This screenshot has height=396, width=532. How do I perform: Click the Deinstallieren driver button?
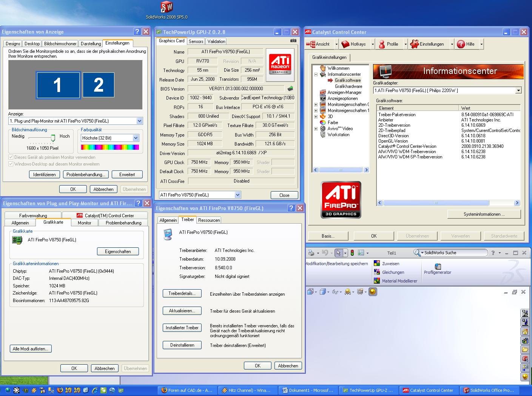(182, 345)
